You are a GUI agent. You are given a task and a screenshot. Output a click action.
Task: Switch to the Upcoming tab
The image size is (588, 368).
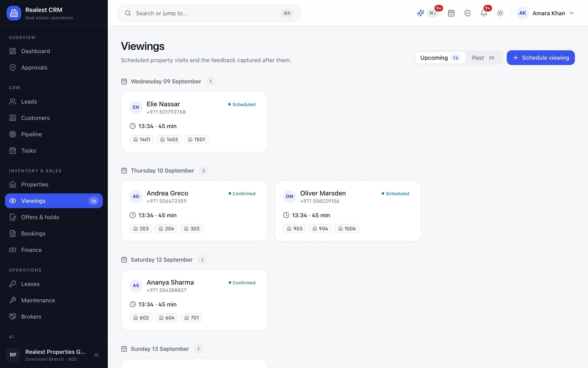pos(440,58)
